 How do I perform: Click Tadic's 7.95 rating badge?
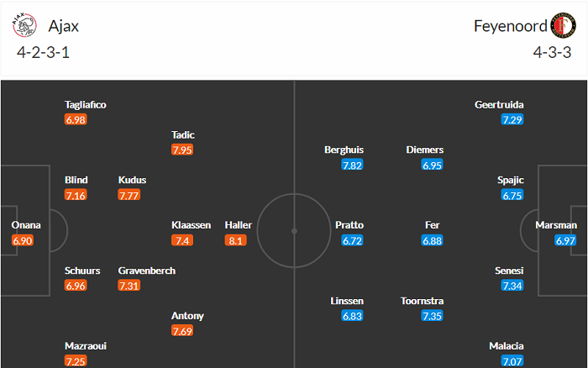tap(183, 150)
